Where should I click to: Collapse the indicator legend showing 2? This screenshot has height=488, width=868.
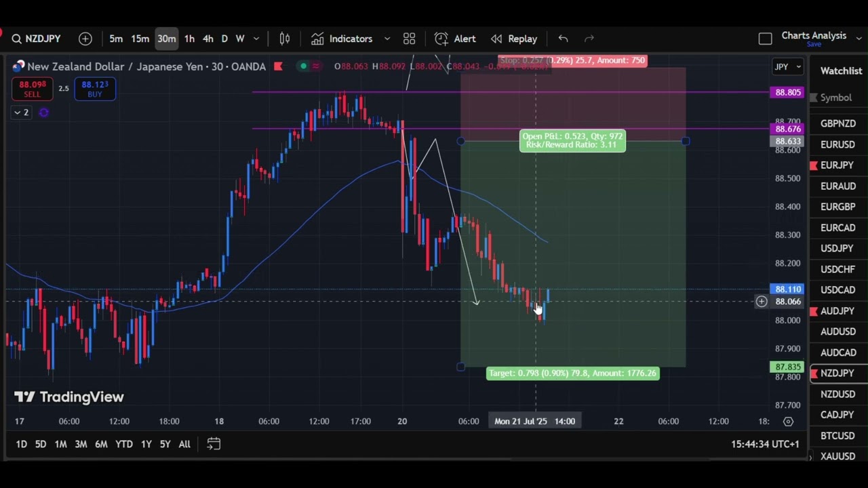pyautogui.click(x=21, y=113)
